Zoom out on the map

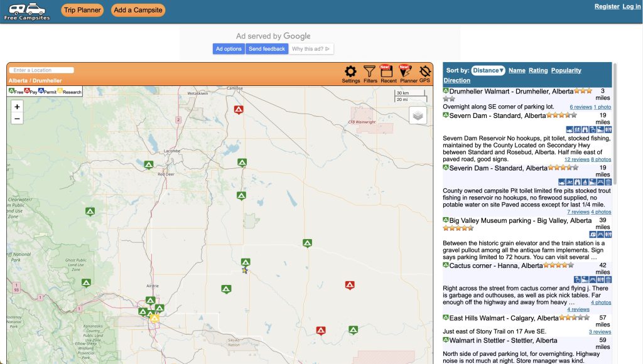[x=17, y=119]
